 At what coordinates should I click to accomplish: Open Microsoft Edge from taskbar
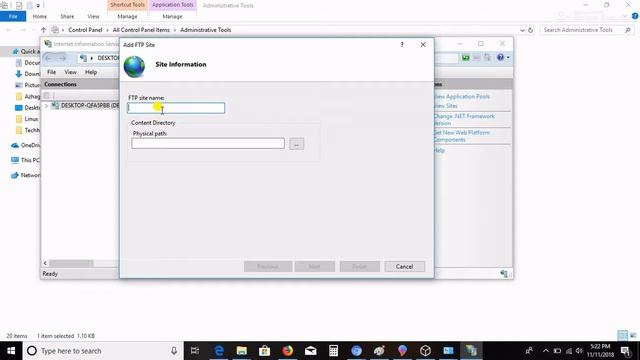point(219,351)
